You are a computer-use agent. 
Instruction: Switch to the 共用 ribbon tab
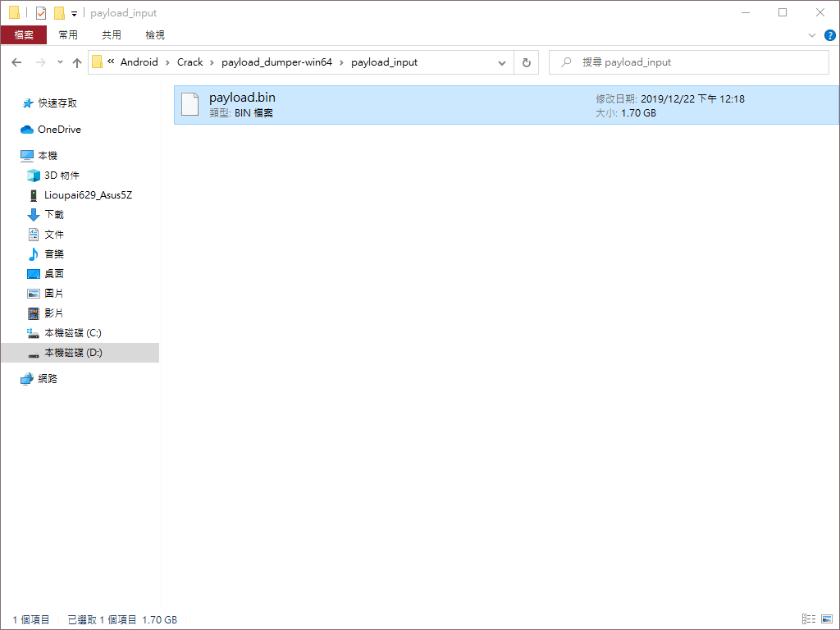coord(112,34)
